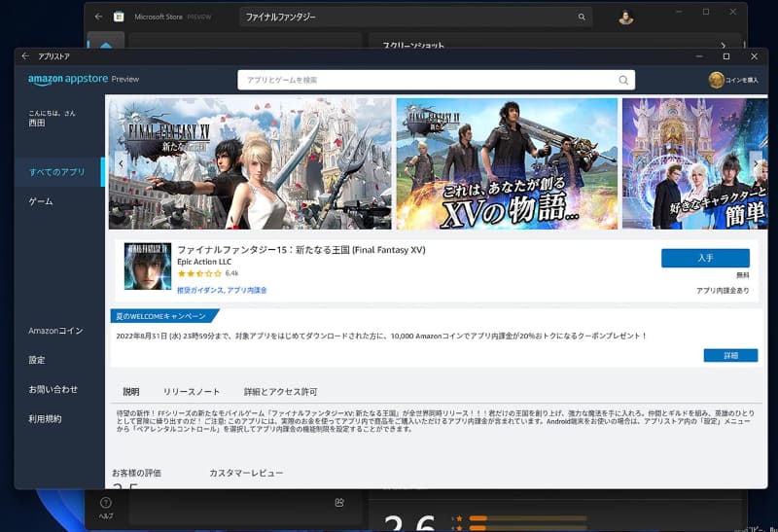Screen dimensions: 778x532
Task: Select すべてのアプリ in the sidebar
Action: [59, 172]
